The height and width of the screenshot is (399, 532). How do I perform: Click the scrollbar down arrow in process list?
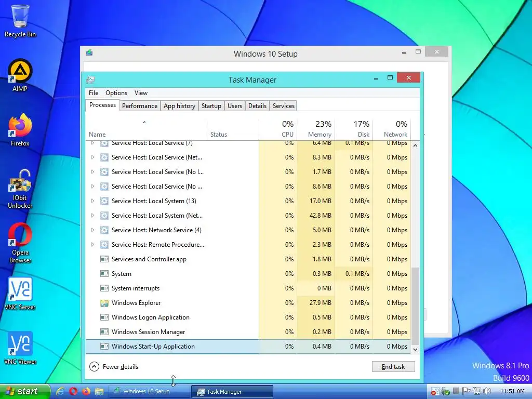[x=415, y=349]
